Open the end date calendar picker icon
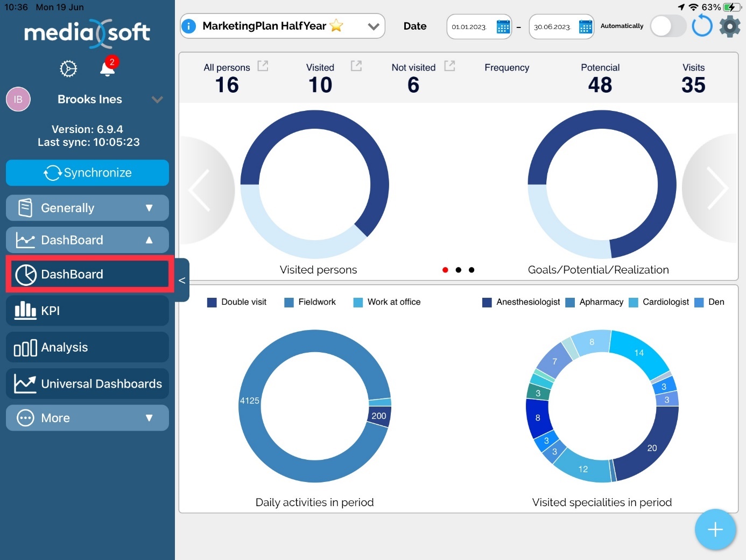746x560 pixels. 585,26
